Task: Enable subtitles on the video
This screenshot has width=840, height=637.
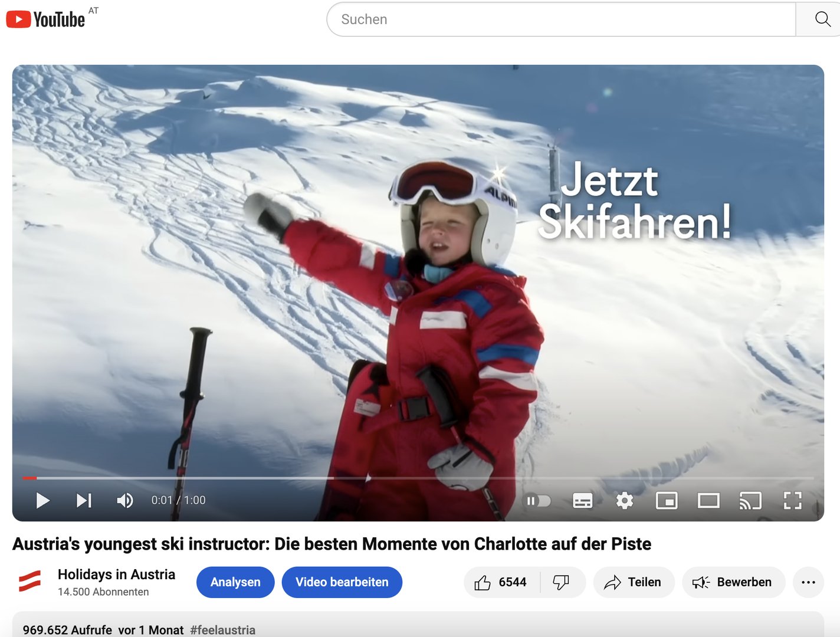Action: click(582, 500)
